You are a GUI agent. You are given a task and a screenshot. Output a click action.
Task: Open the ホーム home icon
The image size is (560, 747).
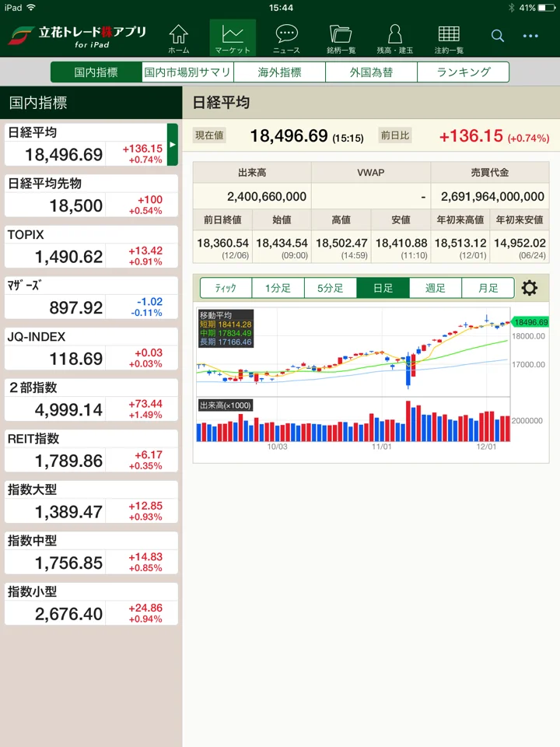tap(179, 39)
